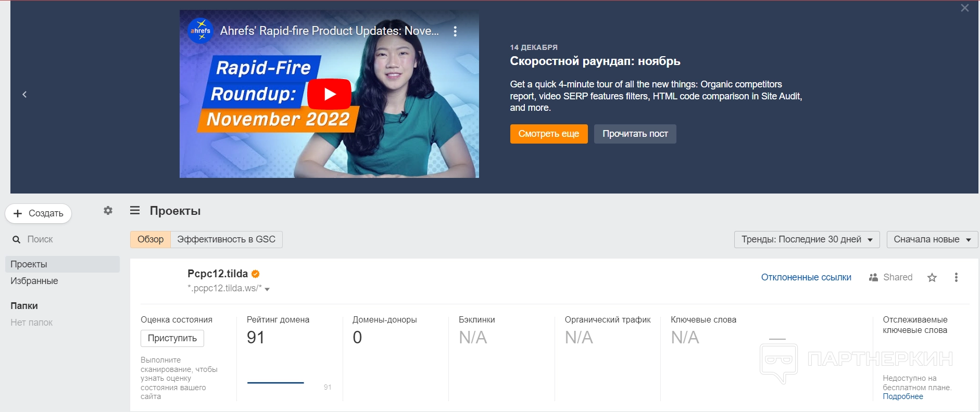Toggle the sidebar hamburger menu

[x=135, y=211]
